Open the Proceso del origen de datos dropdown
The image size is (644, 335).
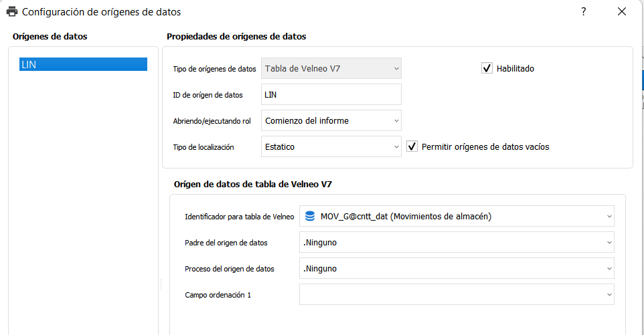[457, 269]
